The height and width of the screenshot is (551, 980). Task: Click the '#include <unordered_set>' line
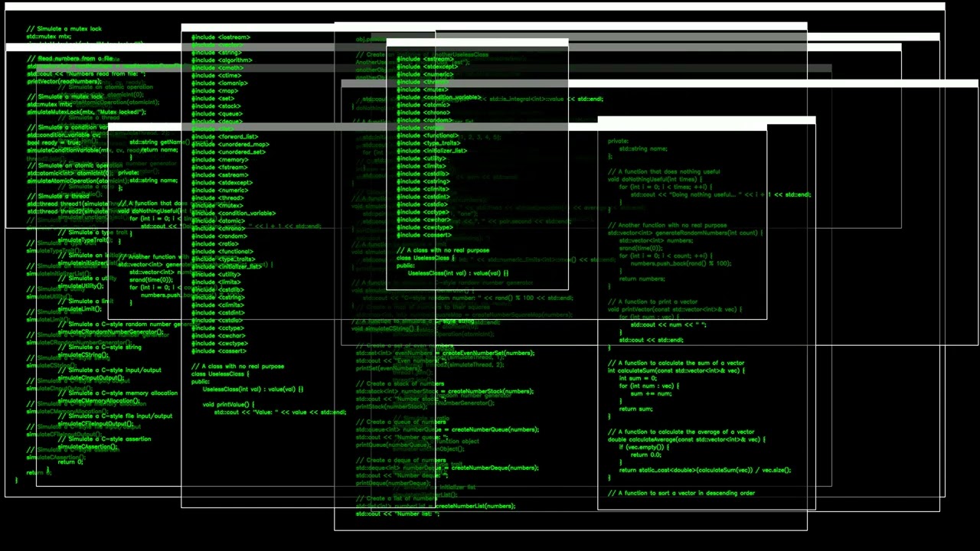pyautogui.click(x=229, y=152)
